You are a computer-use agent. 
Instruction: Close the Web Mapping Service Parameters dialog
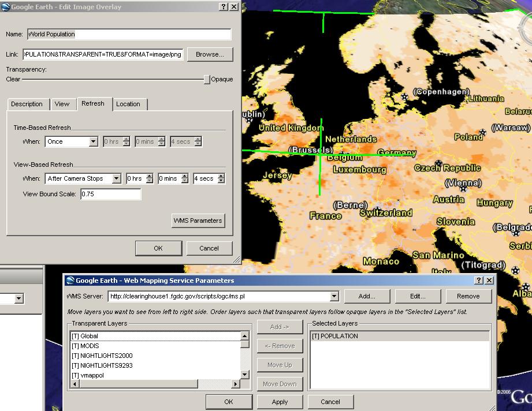click(489, 281)
